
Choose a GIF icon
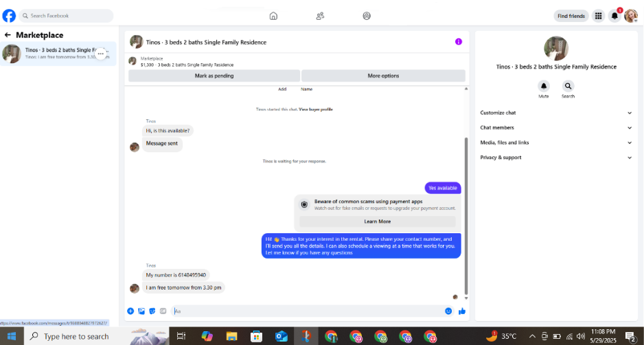[x=163, y=311]
